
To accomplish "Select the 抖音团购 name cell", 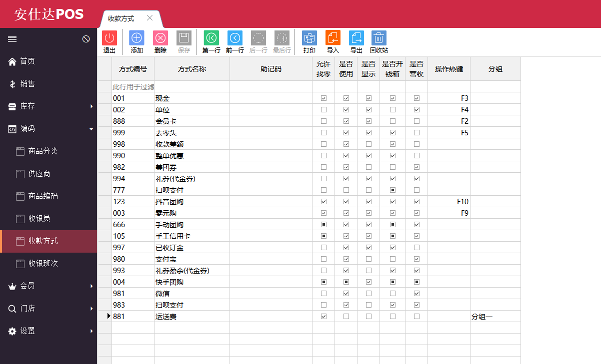I will (x=192, y=201).
